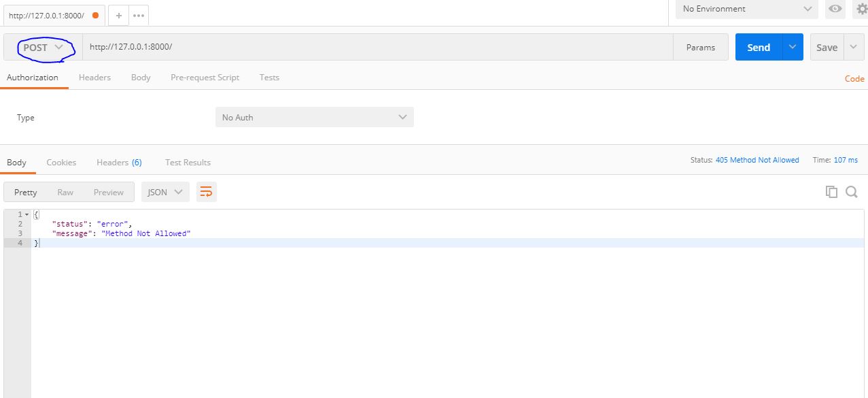The width and height of the screenshot is (868, 398).
Task: Open the No Auth type dropdown
Action: [x=314, y=118]
